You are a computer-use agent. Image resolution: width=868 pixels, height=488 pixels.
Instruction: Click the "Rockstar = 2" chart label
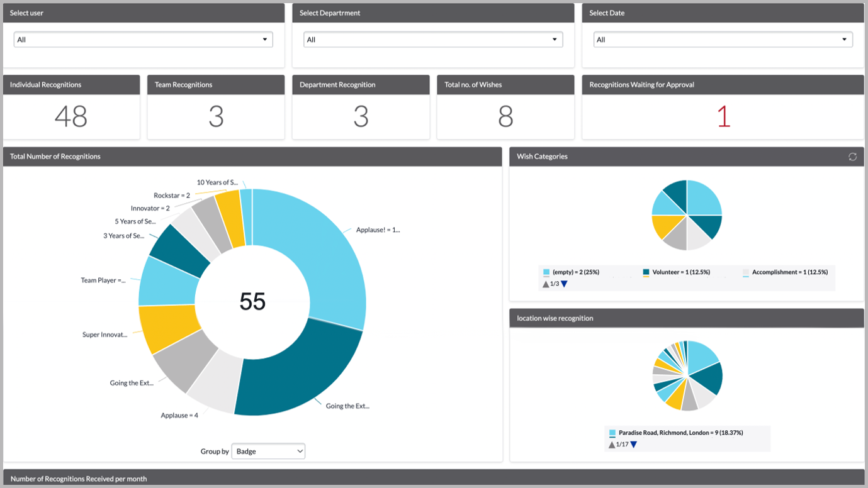point(172,196)
